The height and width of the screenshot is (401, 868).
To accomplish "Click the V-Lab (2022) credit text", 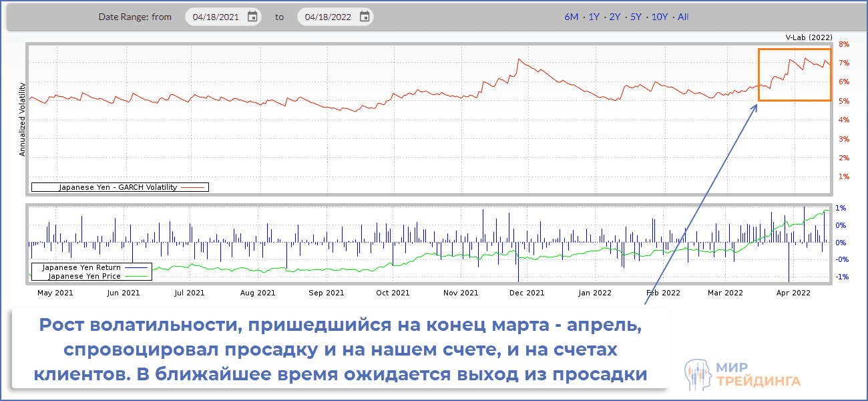I will 808,37.
